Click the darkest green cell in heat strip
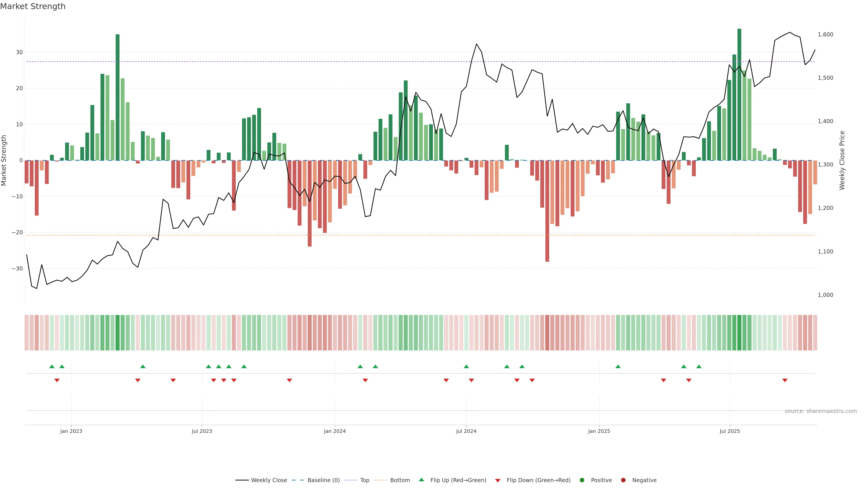 point(739,333)
